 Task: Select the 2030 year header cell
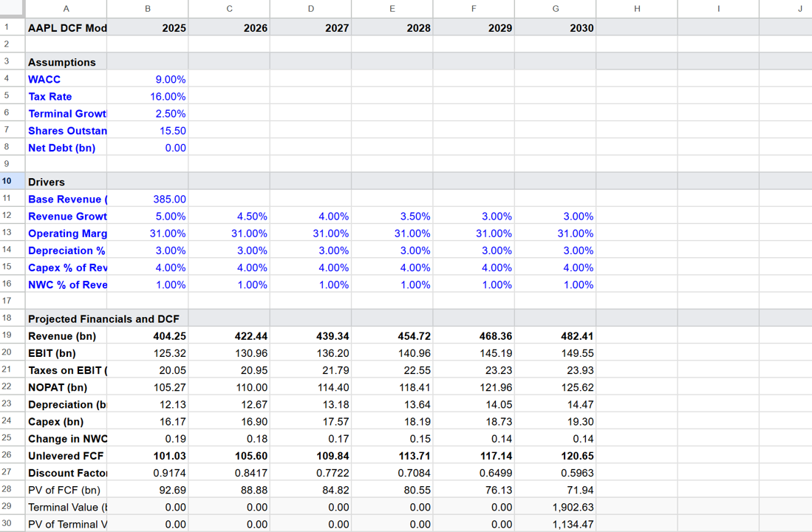(x=555, y=27)
